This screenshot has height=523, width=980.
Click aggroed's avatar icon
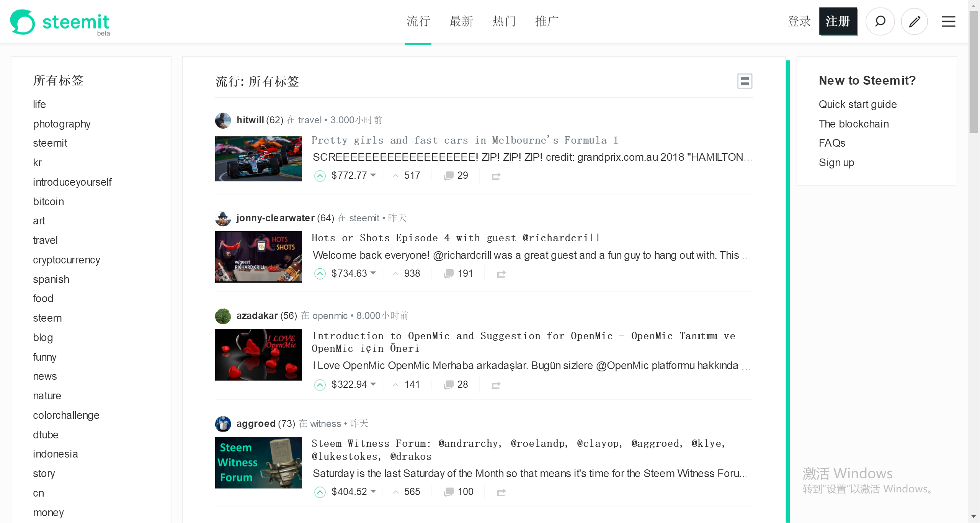pyautogui.click(x=223, y=424)
